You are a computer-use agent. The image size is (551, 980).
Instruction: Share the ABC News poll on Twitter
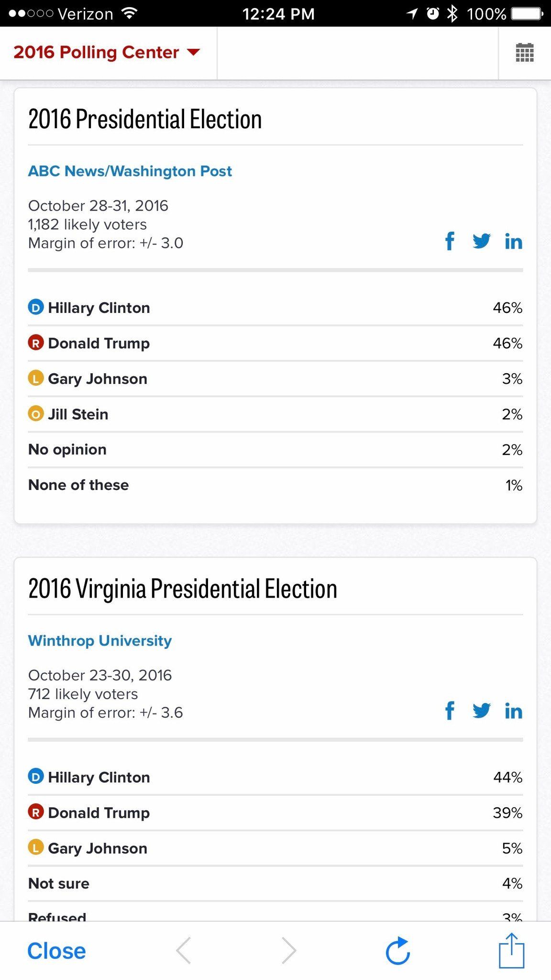pyautogui.click(x=482, y=242)
